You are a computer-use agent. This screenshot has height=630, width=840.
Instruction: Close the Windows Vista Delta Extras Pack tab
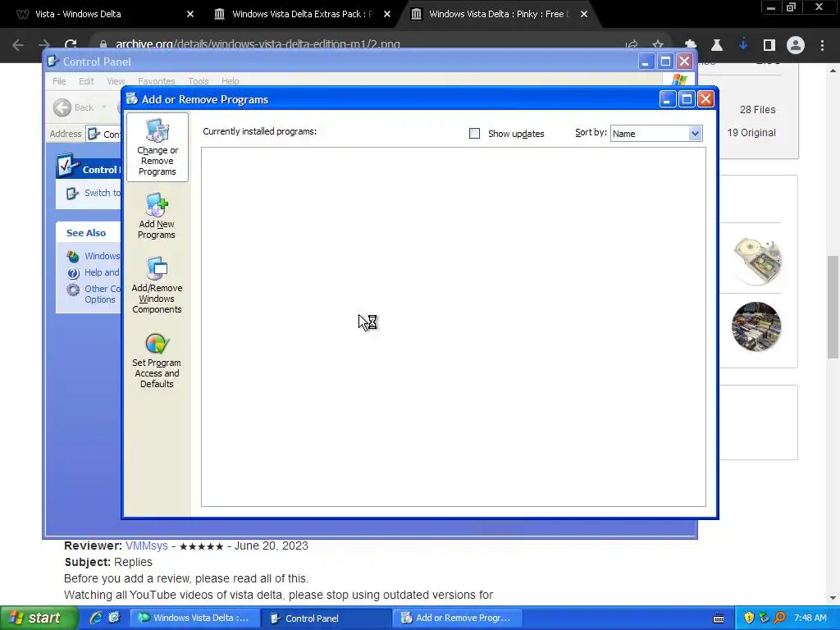coord(387,14)
